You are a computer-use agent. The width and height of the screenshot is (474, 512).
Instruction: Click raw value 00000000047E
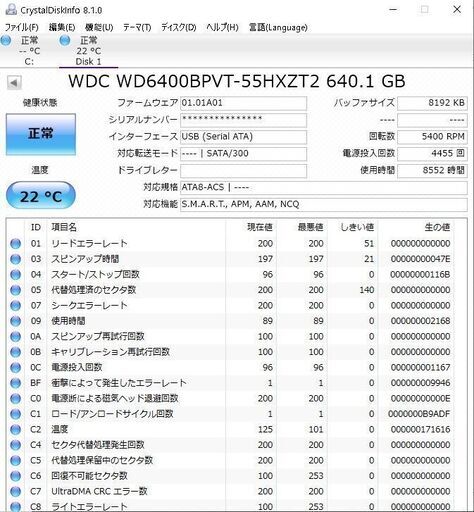coord(420,259)
